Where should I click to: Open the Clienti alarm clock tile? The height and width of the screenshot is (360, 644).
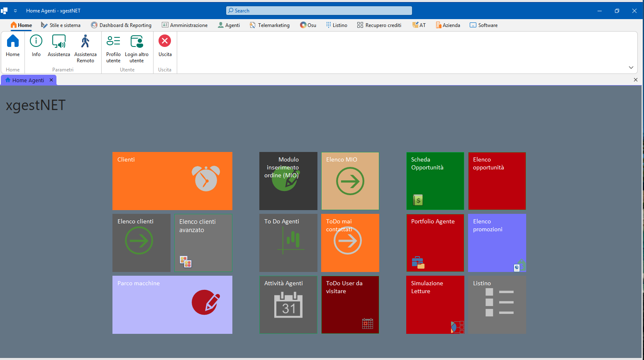pos(172,181)
